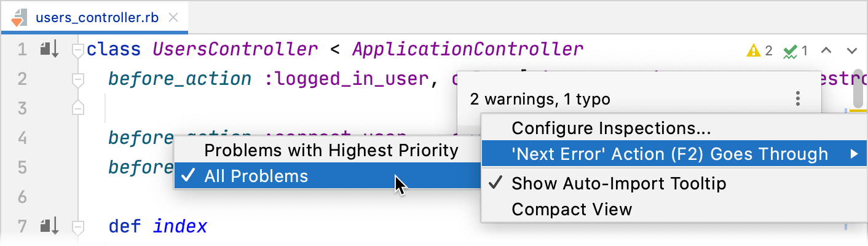
Task: Click the gutter override icon on line 7
Action: (49, 226)
